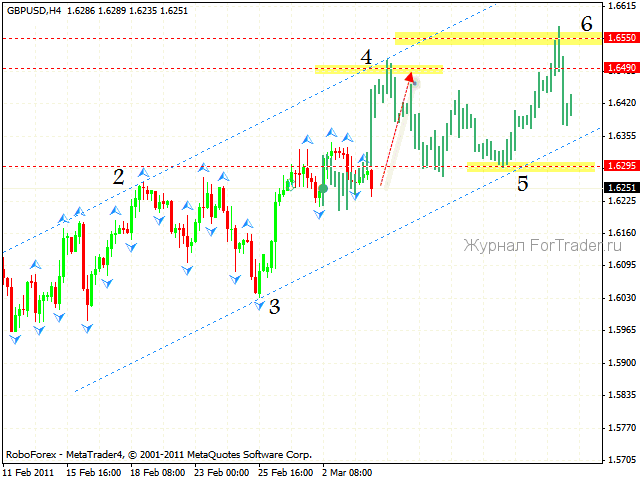Click the yellow support zone near 1.6295
The image size is (640, 480).
530,166
